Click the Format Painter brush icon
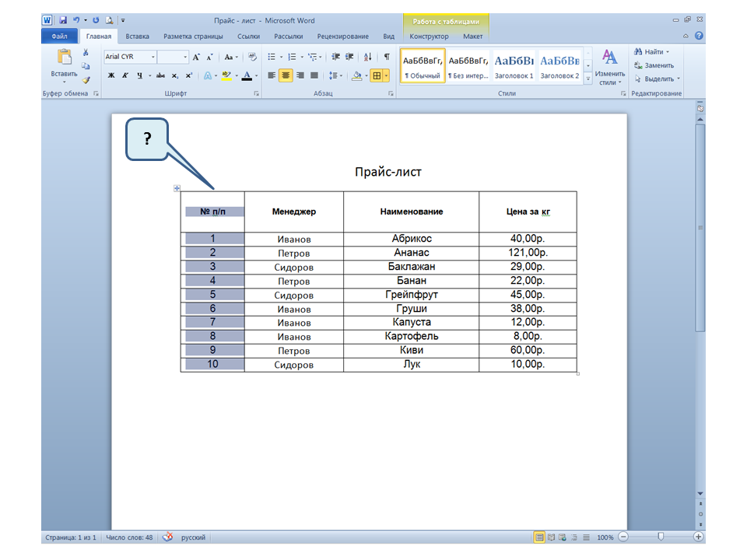747x560 pixels. [86, 79]
